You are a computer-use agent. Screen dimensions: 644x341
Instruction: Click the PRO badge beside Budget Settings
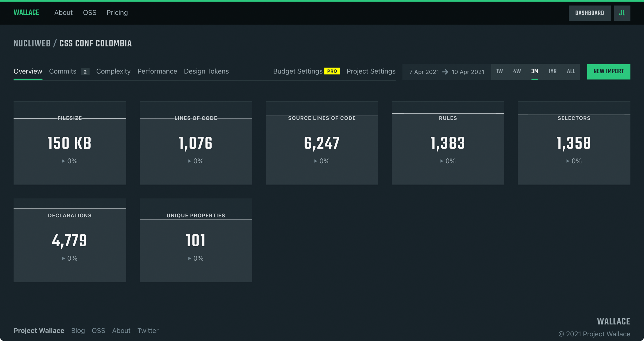coord(332,71)
